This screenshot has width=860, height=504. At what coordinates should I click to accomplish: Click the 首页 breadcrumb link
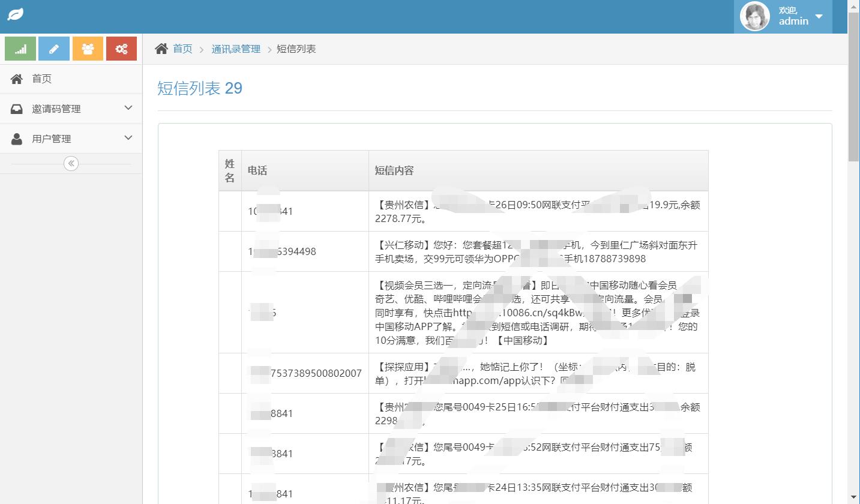click(182, 49)
